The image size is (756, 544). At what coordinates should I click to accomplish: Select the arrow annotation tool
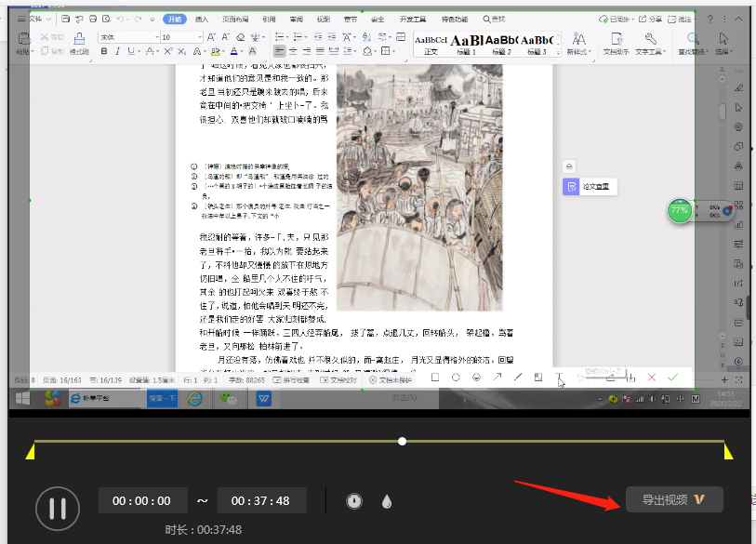coord(497,377)
